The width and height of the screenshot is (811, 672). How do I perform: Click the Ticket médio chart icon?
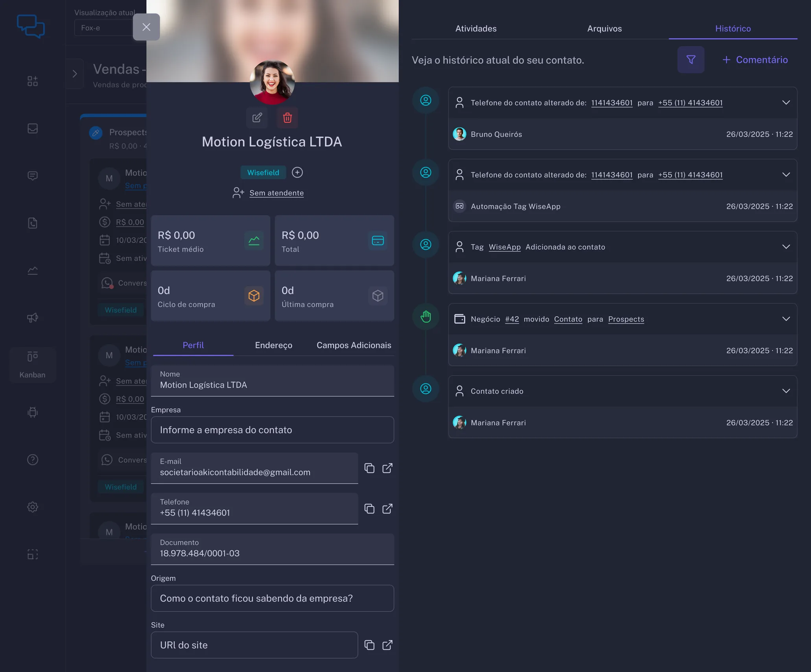click(254, 240)
